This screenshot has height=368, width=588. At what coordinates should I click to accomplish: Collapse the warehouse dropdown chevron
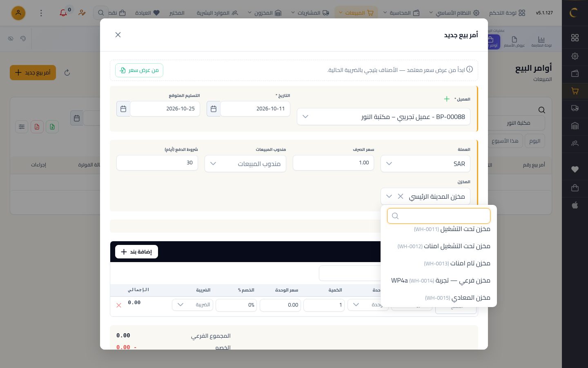pyautogui.click(x=389, y=196)
